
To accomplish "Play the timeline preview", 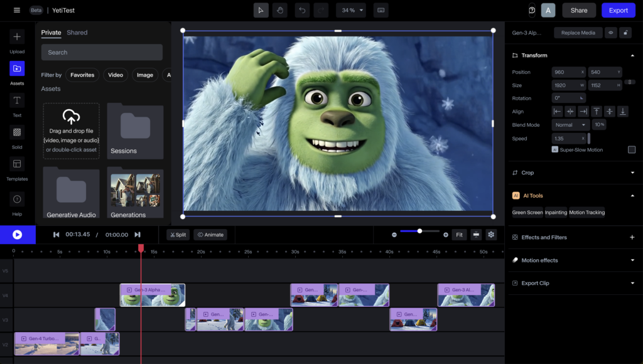I will (x=17, y=235).
